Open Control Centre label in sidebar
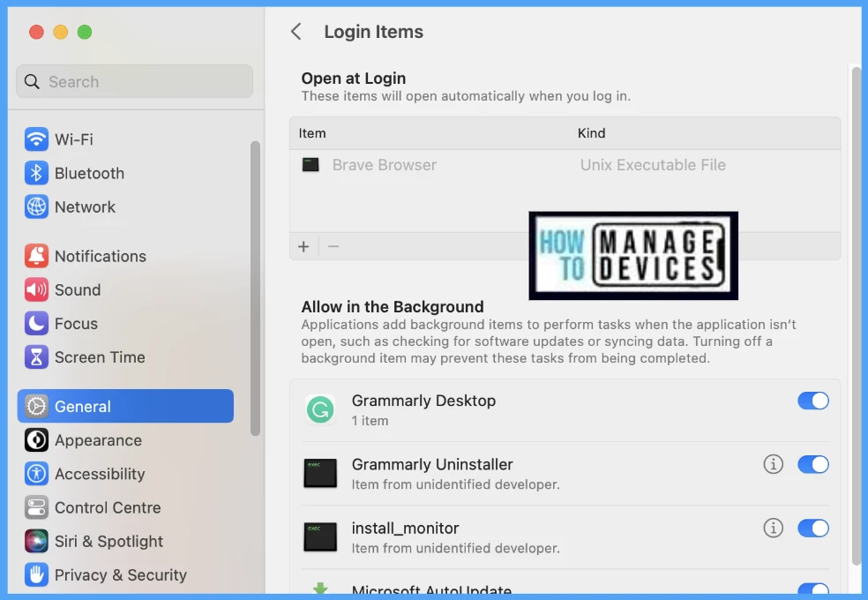The height and width of the screenshot is (600, 868). point(108,507)
